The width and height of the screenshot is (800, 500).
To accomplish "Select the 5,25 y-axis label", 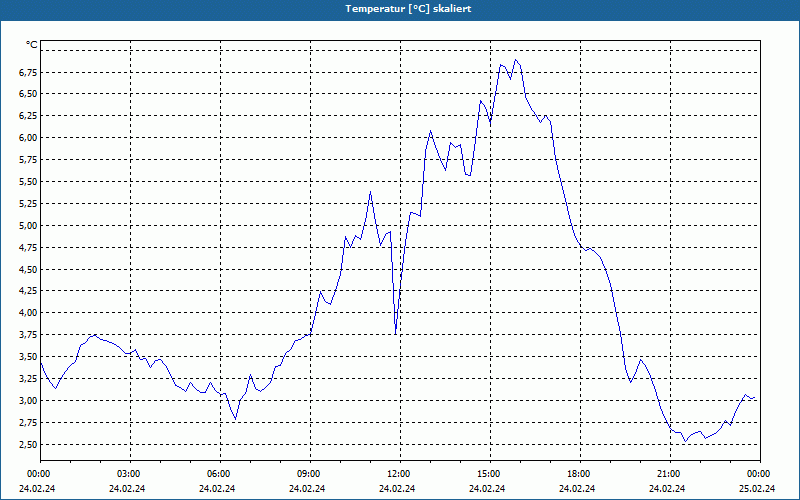I will click(x=28, y=204).
